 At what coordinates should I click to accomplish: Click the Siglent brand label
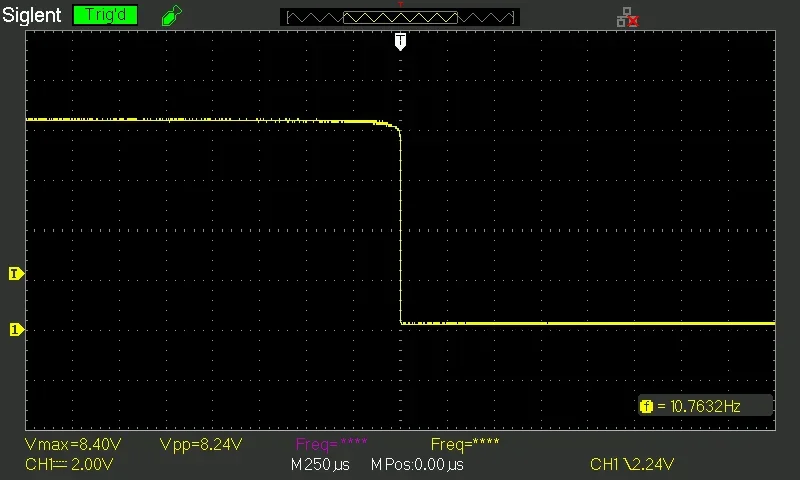(x=32, y=15)
